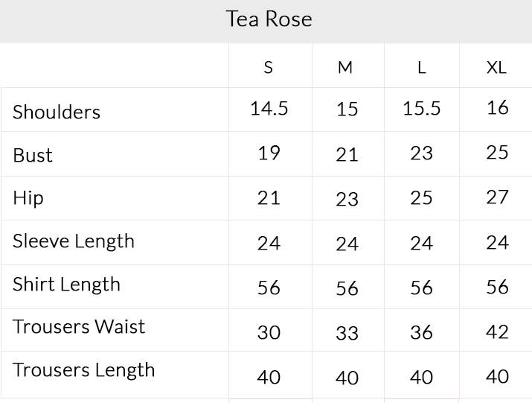The width and height of the screenshot is (532, 403).
Task: Click the 14.5 Shoulders value for S
Action: 269,109
